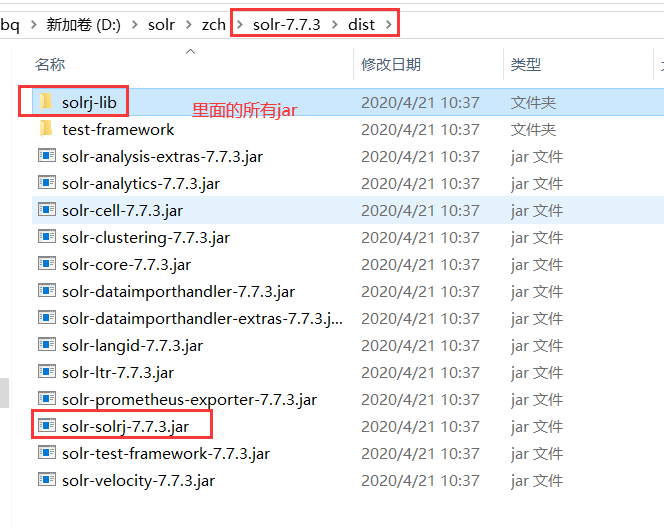Select the solr-analysis-extras-7.7.3.jar file icon
Screen dimensions: 664x528
click(47, 155)
